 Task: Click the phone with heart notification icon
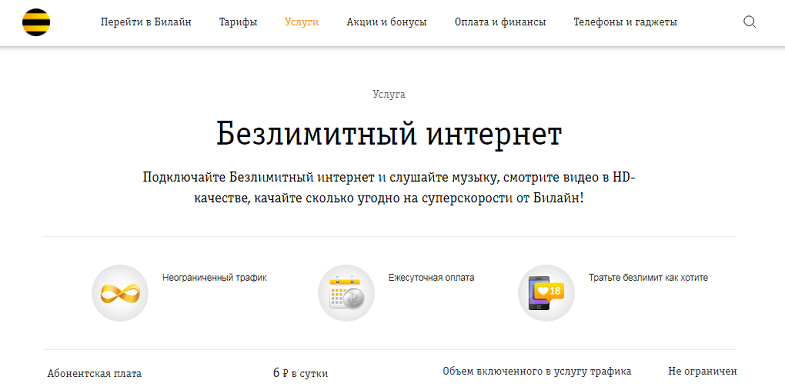[546, 293]
